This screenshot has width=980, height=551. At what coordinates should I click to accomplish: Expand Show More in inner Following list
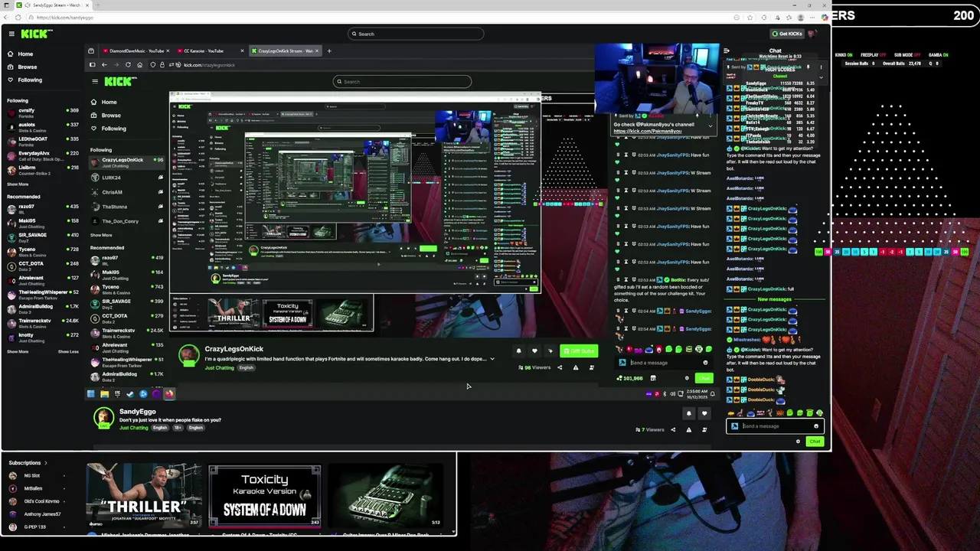[101, 236]
